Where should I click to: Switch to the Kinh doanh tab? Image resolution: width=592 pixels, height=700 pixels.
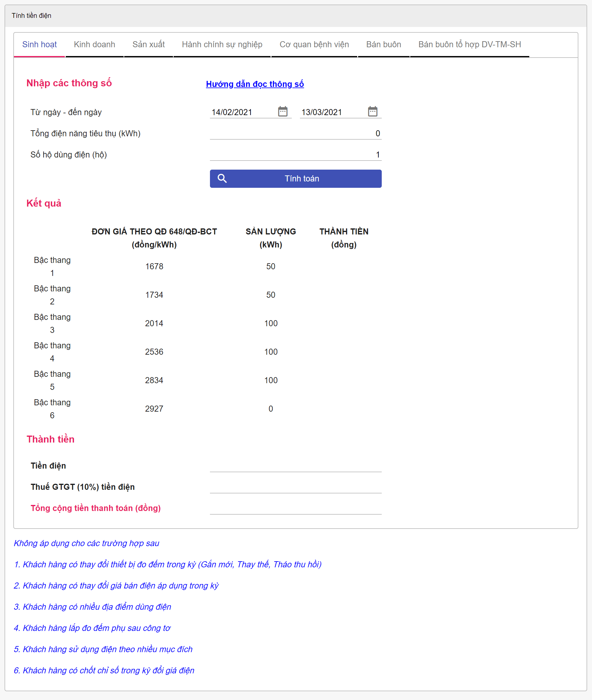(94, 44)
